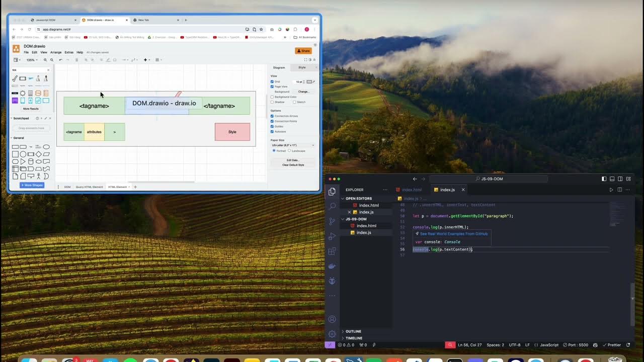Reload the Chrome page

pyautogui.click(x=29, y=30)
